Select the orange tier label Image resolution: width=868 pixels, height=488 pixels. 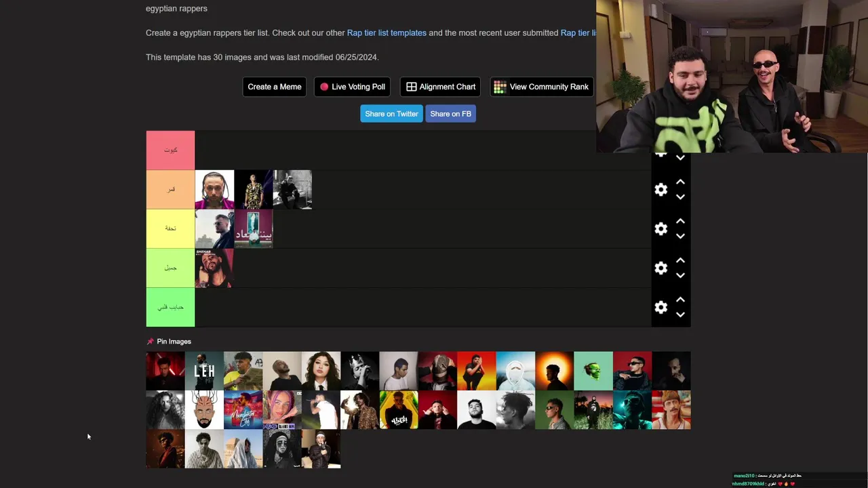pos(170,190)
